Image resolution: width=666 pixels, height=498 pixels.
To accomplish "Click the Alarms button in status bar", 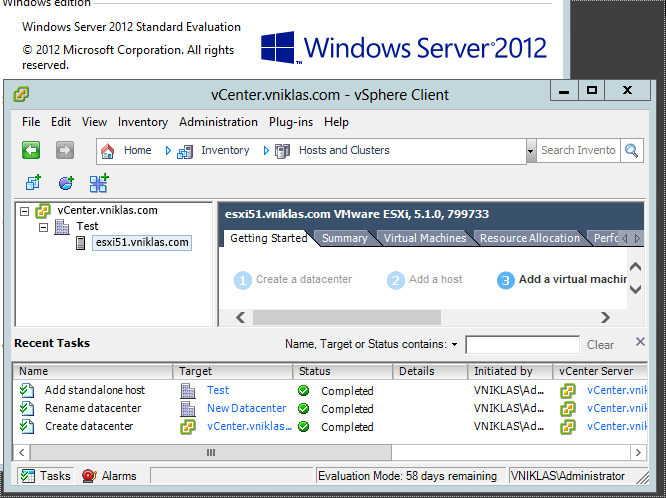I will pos(109,476).
